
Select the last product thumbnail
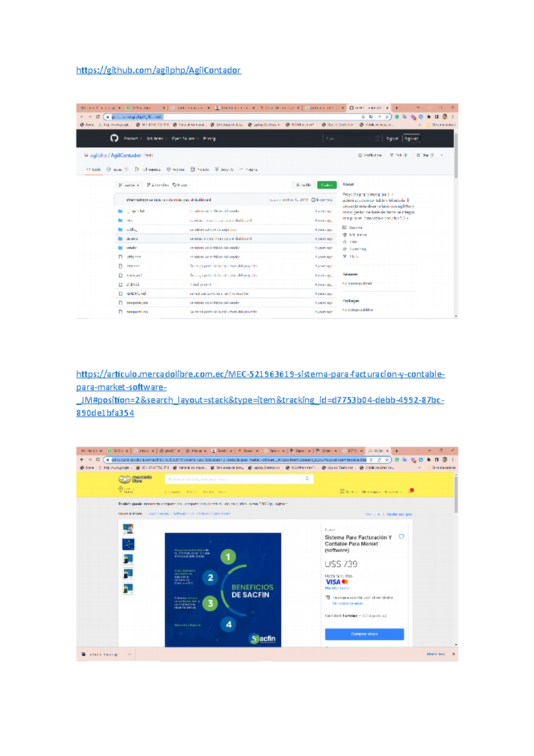click(x=128, y=589)
